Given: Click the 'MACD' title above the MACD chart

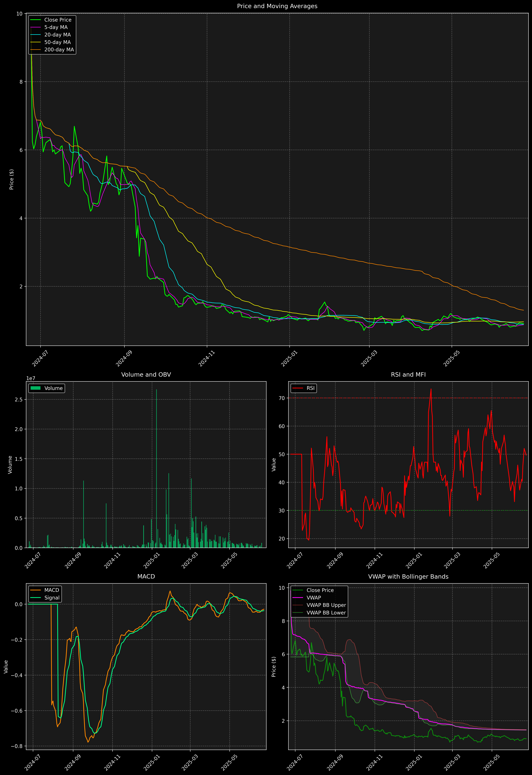Looking at the screenshot, I should 146,577.
